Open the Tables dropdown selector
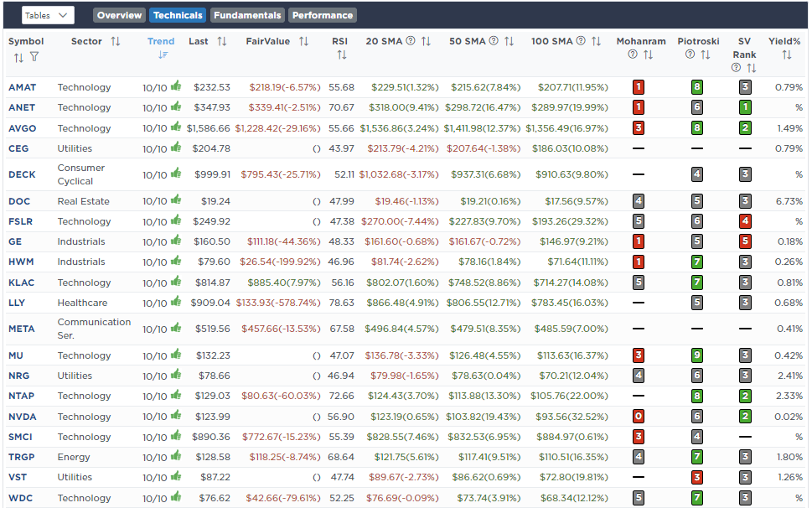 (x=48, y=15)
